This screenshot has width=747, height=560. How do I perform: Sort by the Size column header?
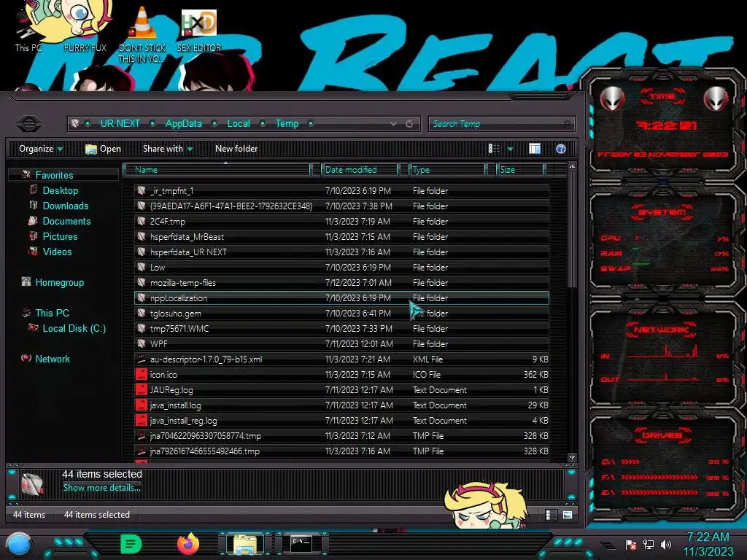(520, 169)
